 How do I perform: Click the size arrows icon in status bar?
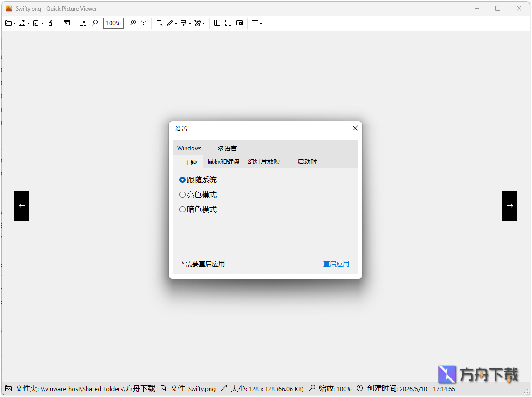click(x=223, y=388)
